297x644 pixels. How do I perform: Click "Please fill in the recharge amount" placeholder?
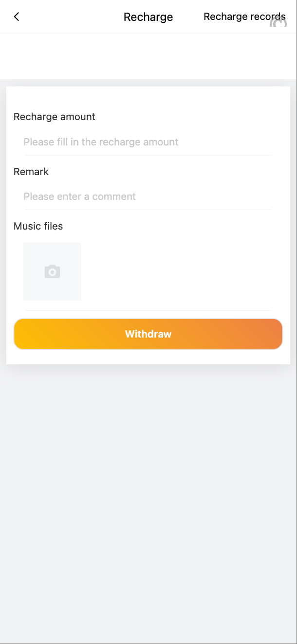coord(101,142)
